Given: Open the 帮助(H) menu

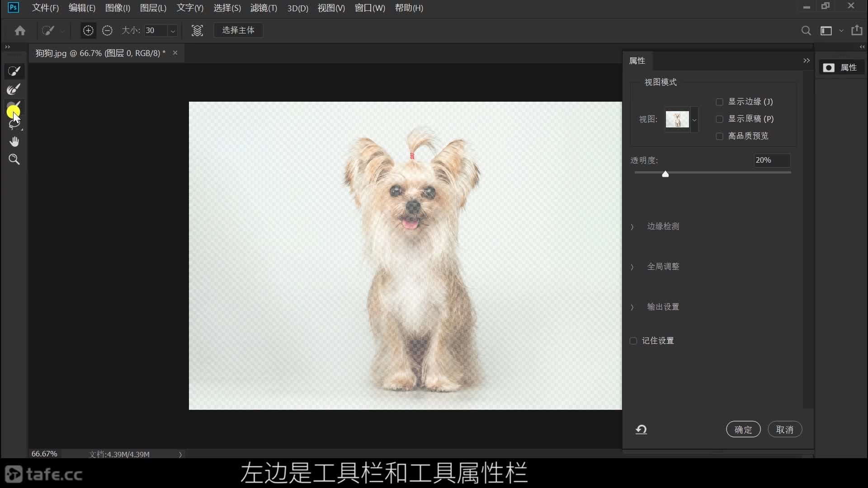Looking at the screenshot, I should (409, 8).
